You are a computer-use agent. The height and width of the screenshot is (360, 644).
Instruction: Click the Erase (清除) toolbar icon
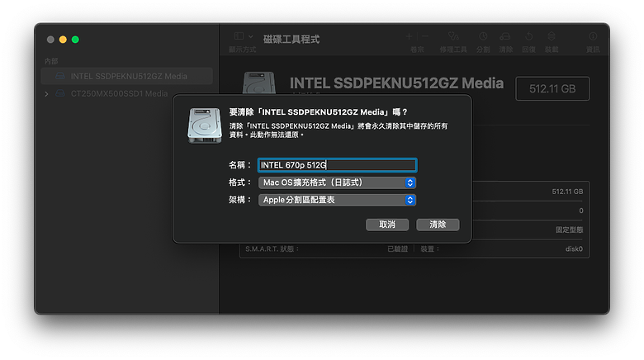(x=505, y=36)
